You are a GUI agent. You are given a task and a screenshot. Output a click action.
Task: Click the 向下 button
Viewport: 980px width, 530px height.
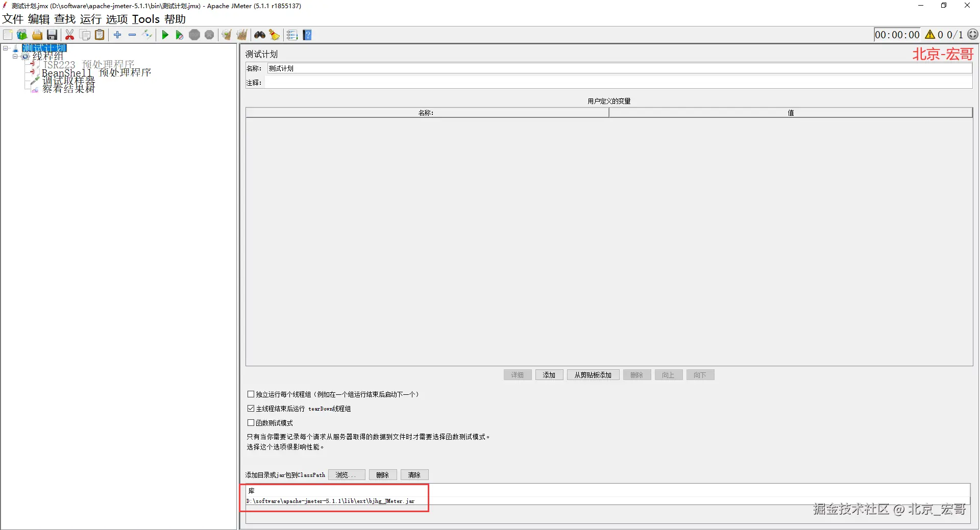click(700, 375)
